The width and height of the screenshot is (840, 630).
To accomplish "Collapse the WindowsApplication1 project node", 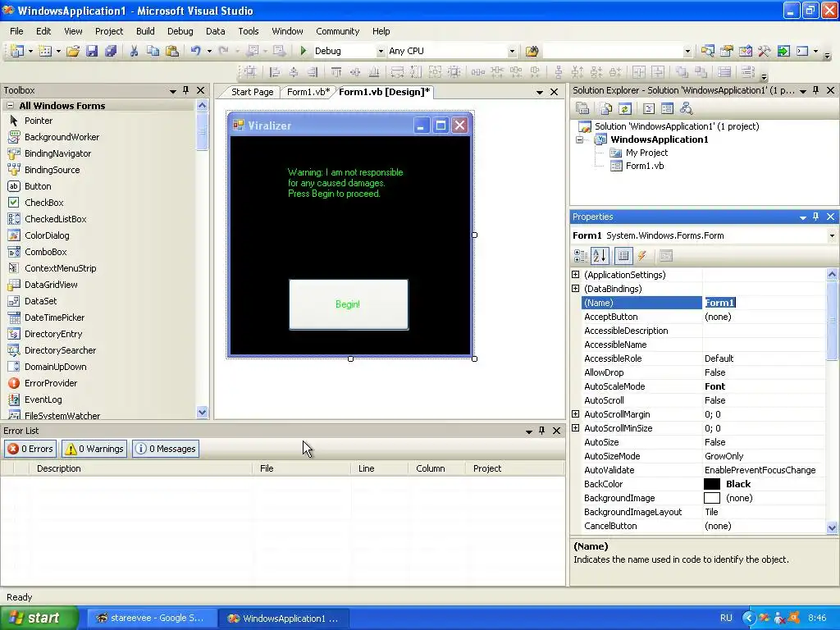I will coord(579,139).
